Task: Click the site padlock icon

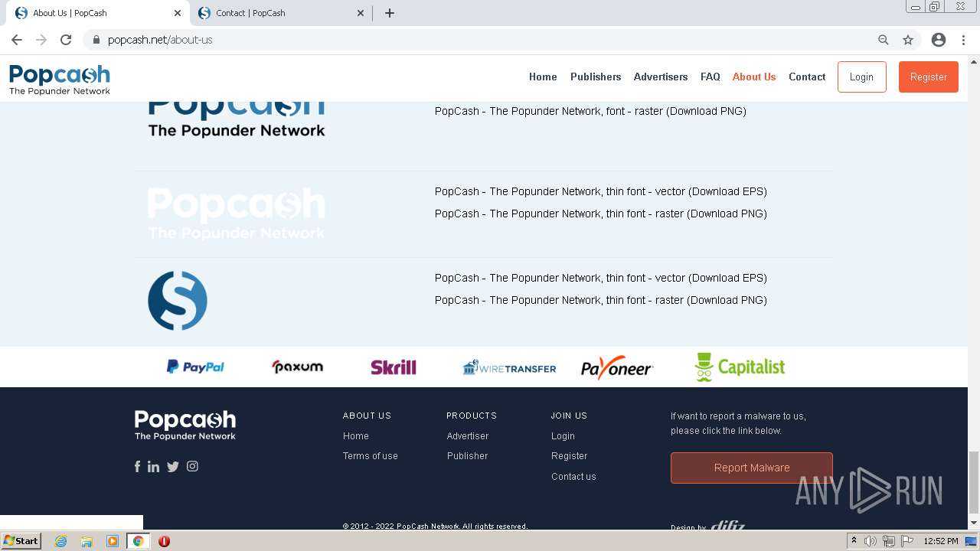Action: (96, 40)
